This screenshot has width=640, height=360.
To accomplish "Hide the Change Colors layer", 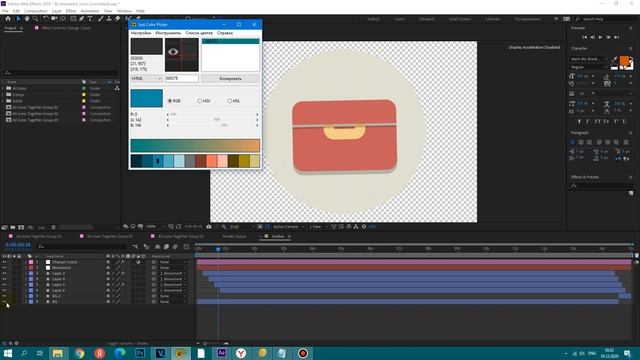I will (4, 262).
